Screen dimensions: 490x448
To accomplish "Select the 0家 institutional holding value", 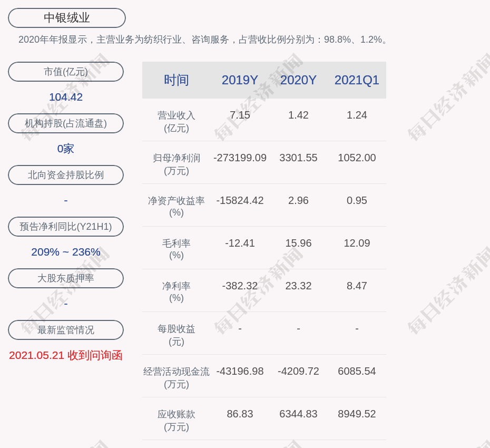I will tap(66, 149).
